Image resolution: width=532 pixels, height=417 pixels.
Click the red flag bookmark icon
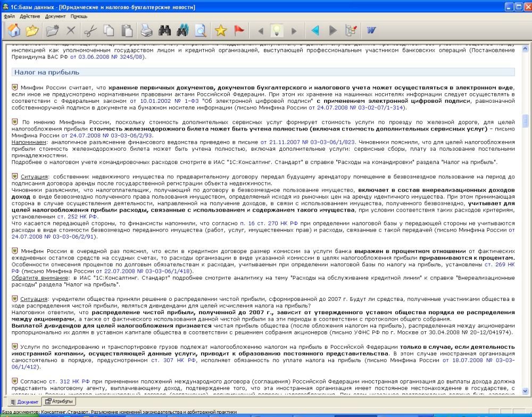point(239,30)
